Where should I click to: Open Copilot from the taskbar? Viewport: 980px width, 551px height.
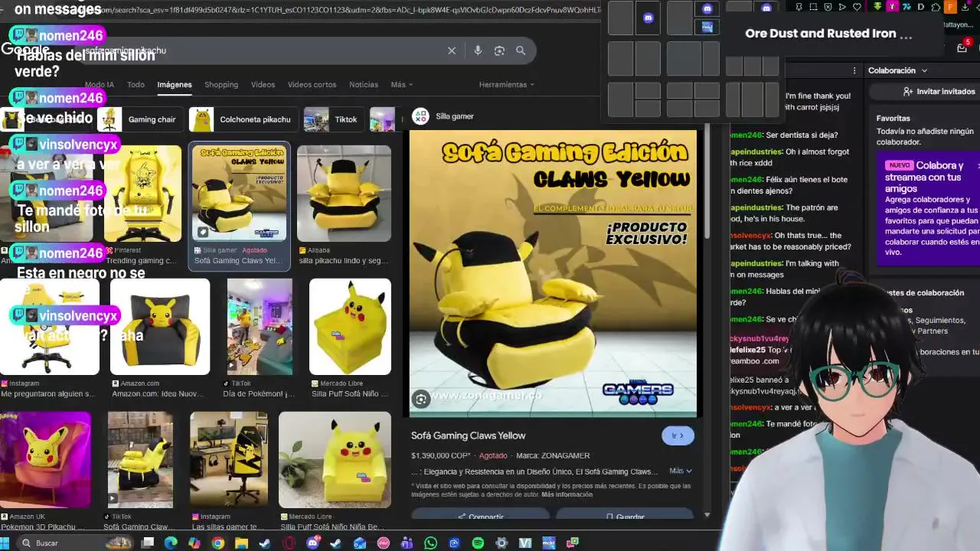194,543
